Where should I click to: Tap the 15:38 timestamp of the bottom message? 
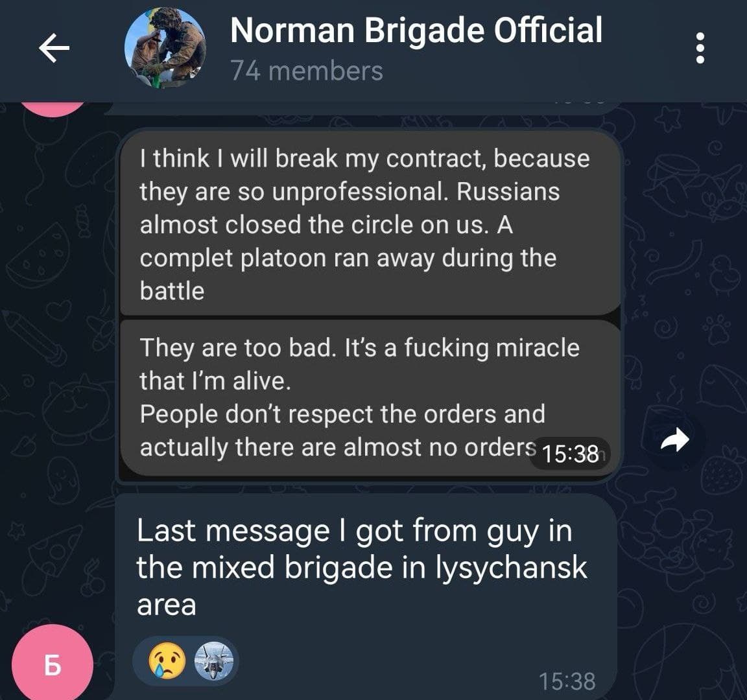(x=567, y=681)
